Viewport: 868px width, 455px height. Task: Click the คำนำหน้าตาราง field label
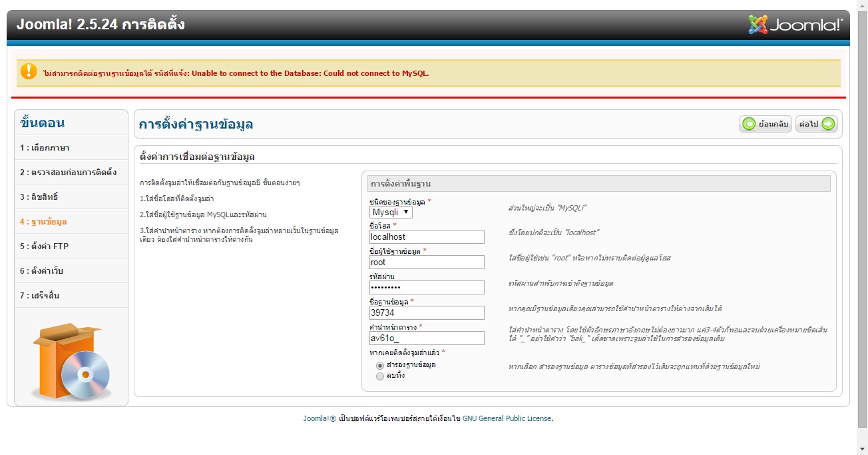coord(393,327)
